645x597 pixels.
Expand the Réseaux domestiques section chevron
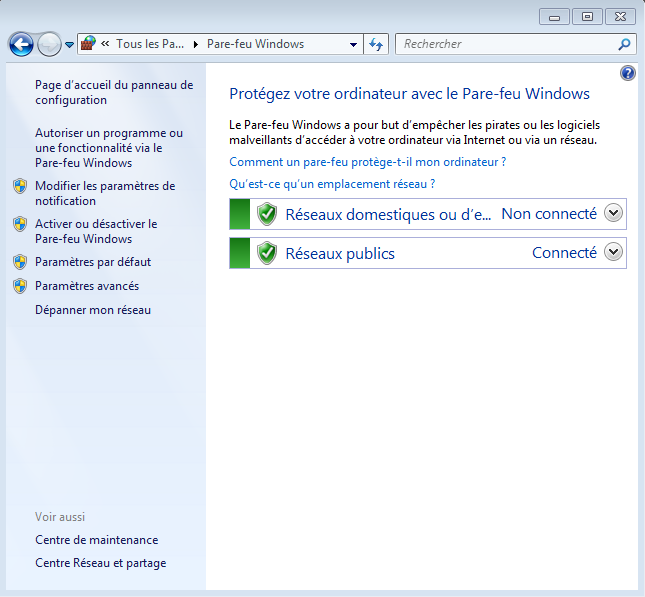coord(613,213)
